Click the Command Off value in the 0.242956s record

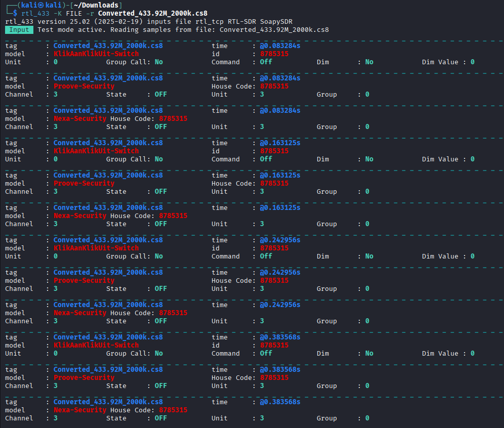(266, 256)
